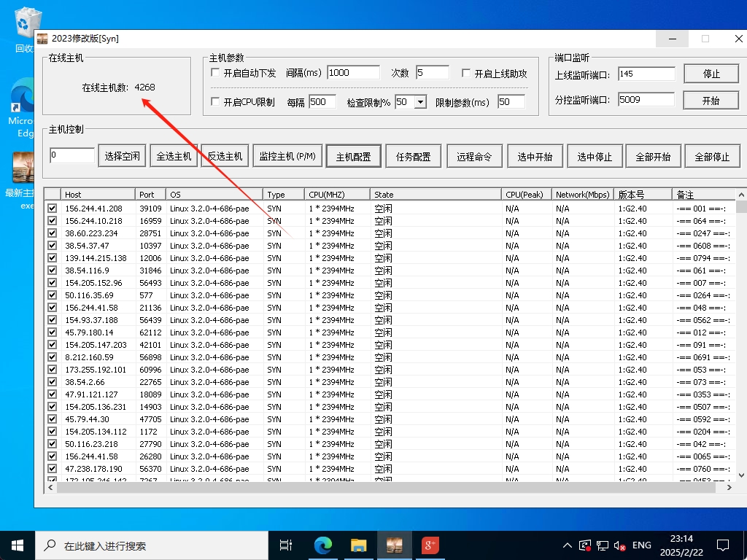This screenshot has width=747, height=560.
Task: Open File Explorer from the taskbar
Action: click(358, 545)
